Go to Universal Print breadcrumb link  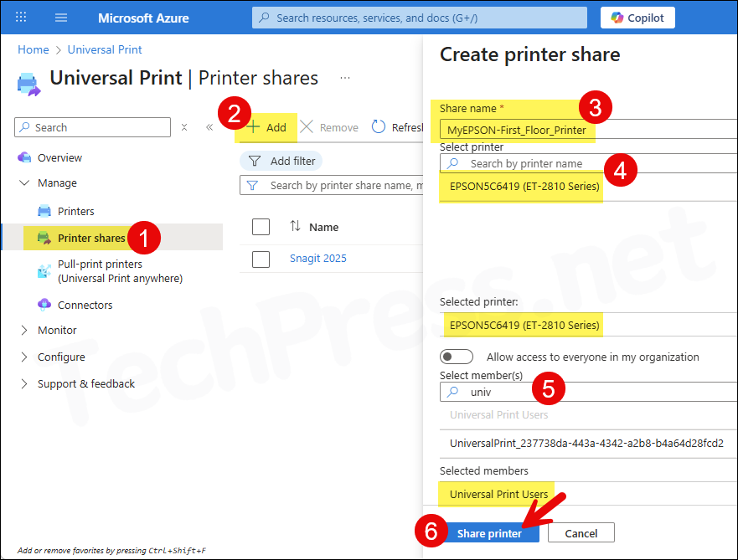105,49
